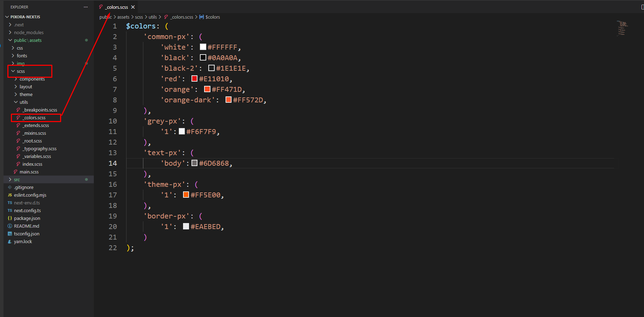
Task: Close the _colors.scss editor tab
Action: [x=133, y=7]
